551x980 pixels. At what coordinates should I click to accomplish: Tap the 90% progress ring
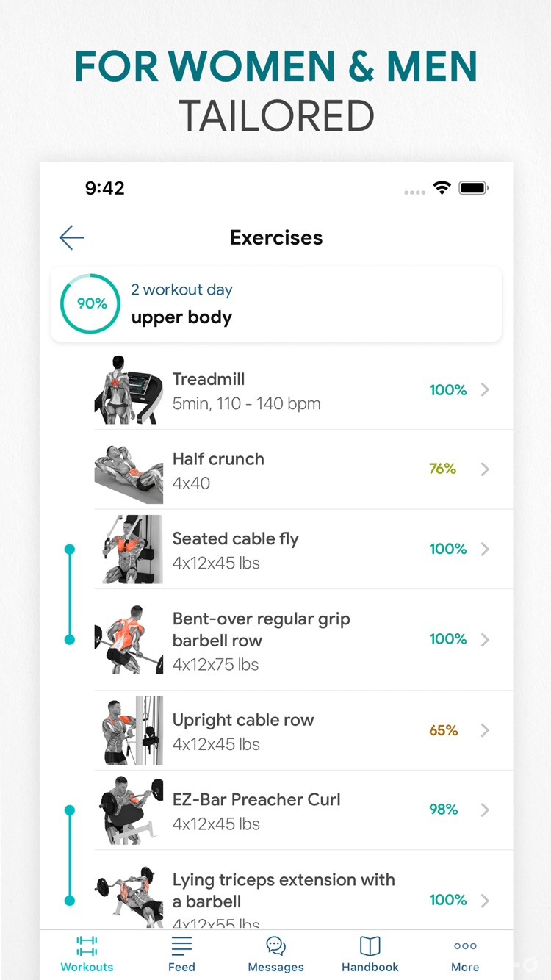(90, 303)
